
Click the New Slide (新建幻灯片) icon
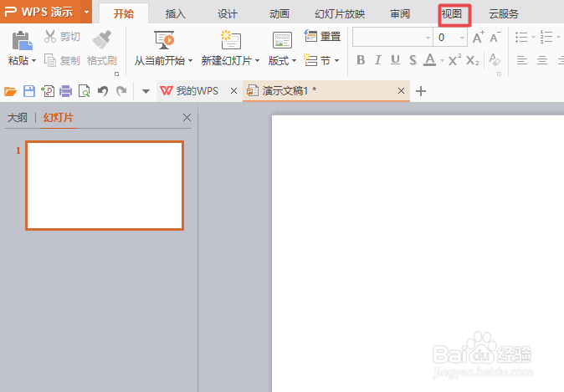click(231, 39)
